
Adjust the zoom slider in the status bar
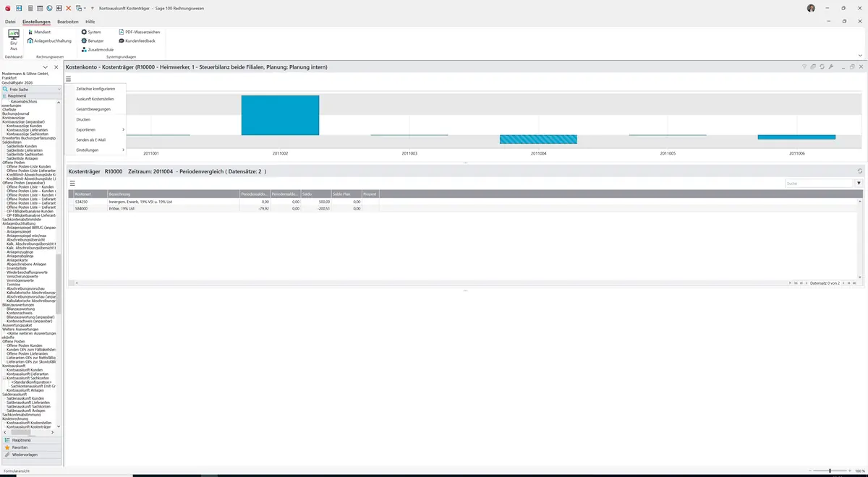click(830, 470)
